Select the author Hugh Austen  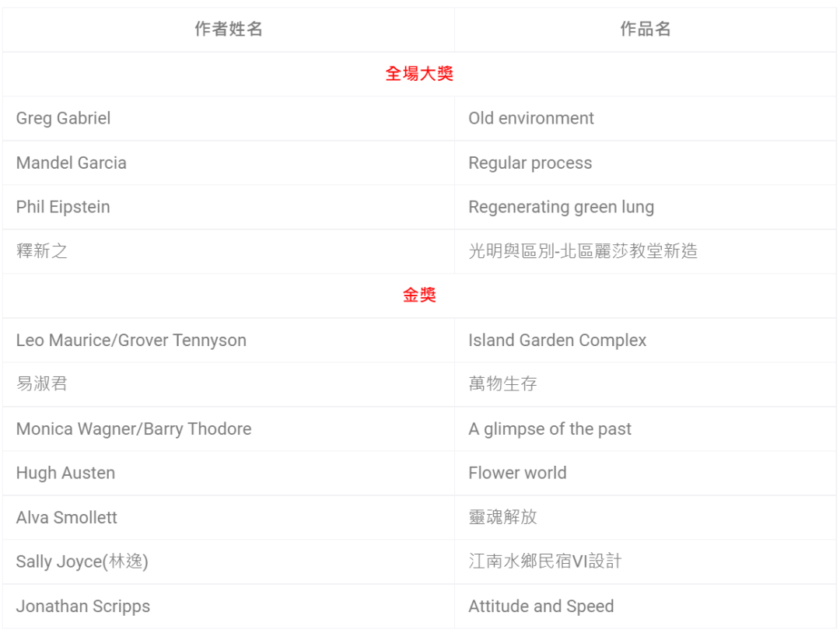tap(65, 474)
